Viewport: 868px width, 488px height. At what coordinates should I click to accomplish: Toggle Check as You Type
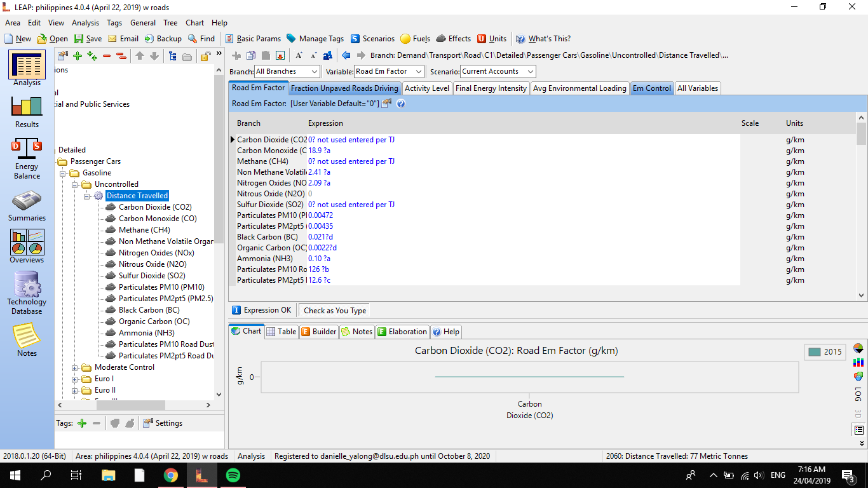pyautogui.click(x=334, y=311)
